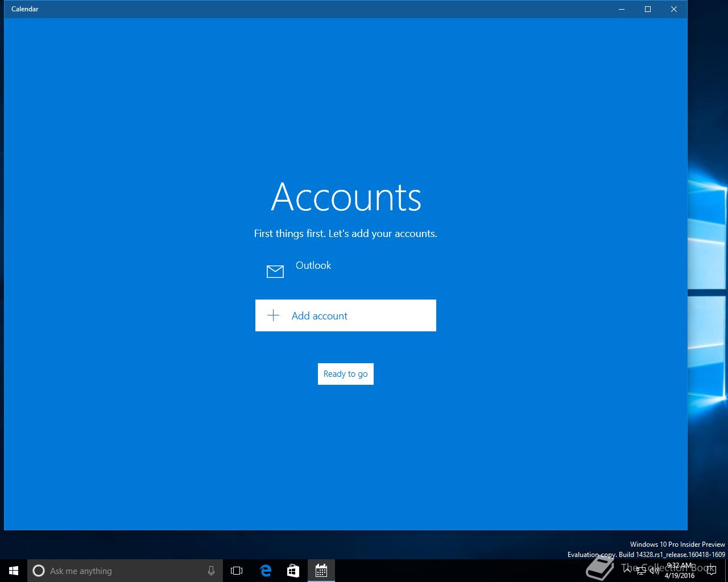Open the Windows Start menu
Screen dimensions: 728x582
[14, 571]
